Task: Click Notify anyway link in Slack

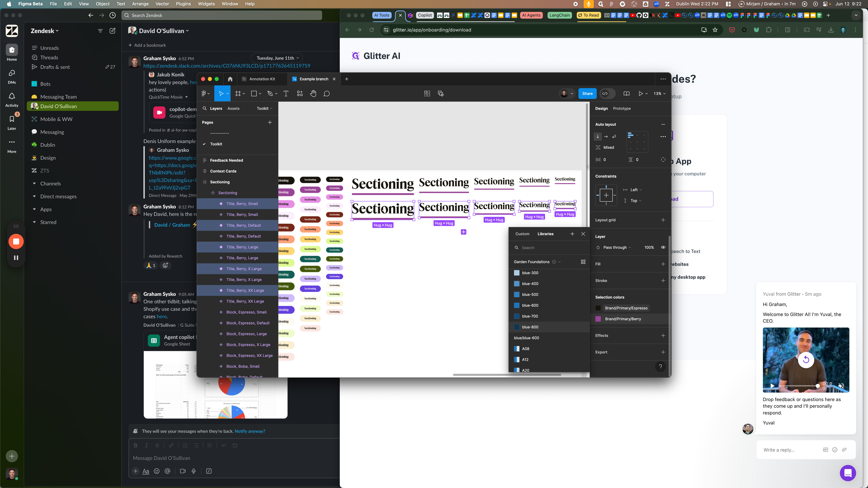Action: (250, 431)
